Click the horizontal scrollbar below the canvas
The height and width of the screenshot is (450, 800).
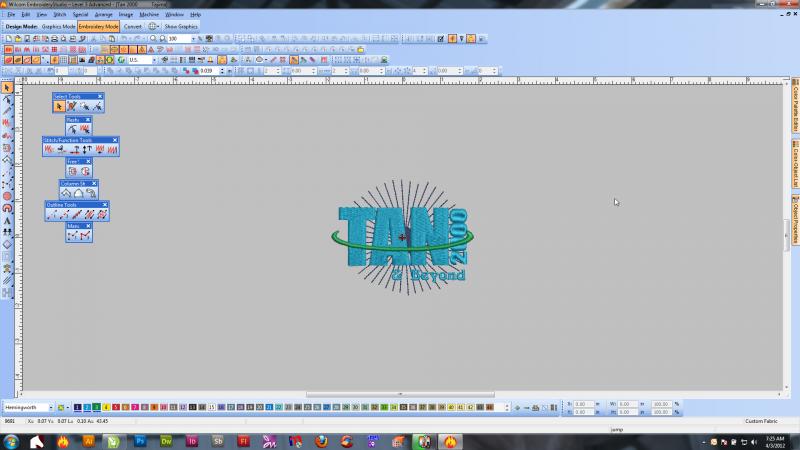[x=400, y=394]
